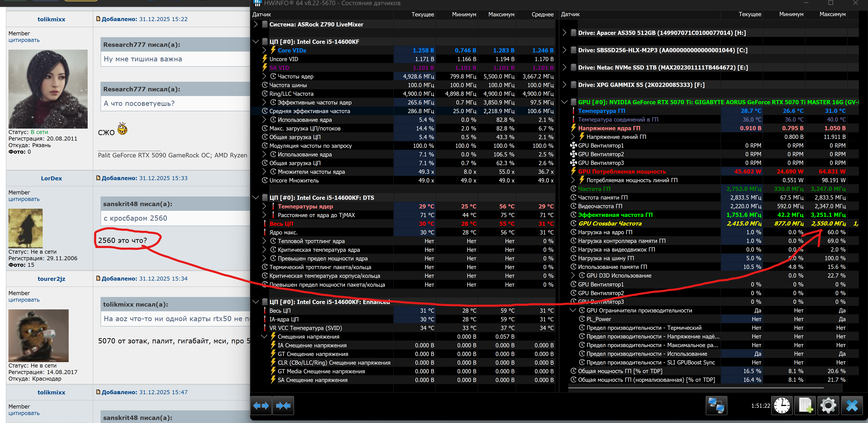This screenshot has height=423, width=868.
Task: Open HWiNFO sensor settings gear
Action: [x=828, y=405]
